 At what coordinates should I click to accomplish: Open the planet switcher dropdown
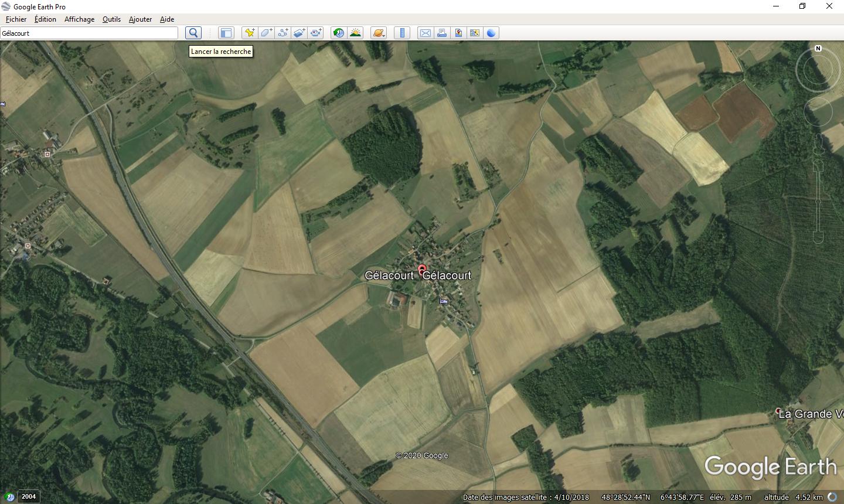379,33
